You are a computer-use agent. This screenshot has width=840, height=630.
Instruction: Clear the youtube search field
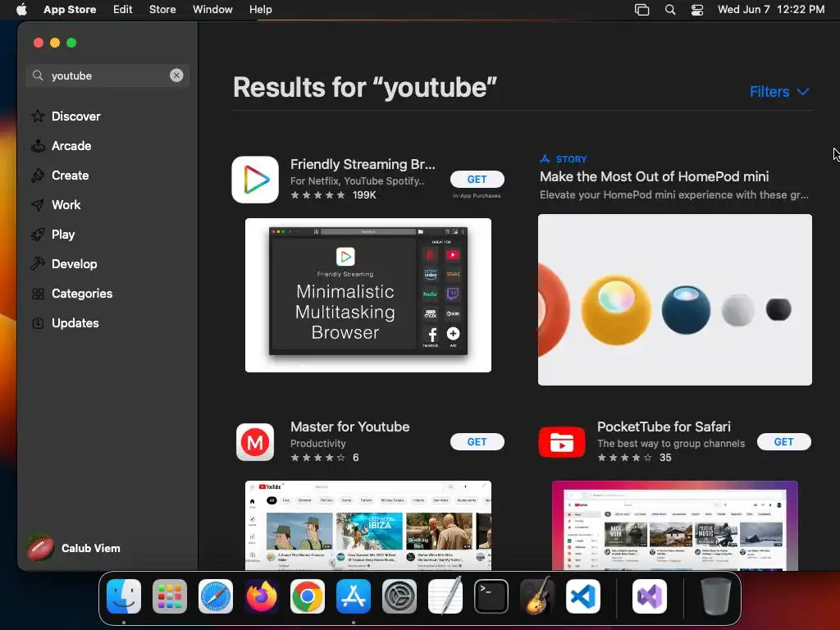click(x=176, y=75)
